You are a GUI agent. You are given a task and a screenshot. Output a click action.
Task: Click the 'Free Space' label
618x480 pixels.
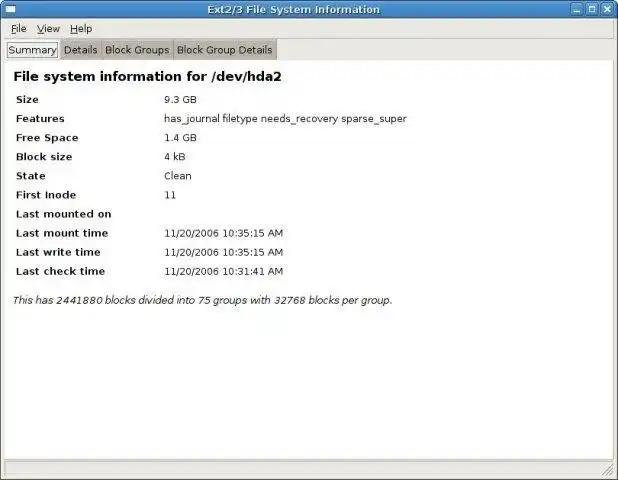47,138
